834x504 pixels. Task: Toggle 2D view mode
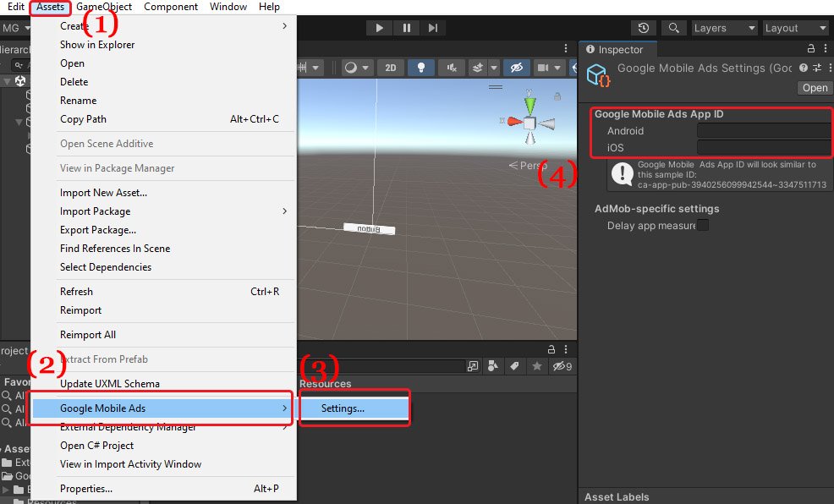click(x=390, y=68)
